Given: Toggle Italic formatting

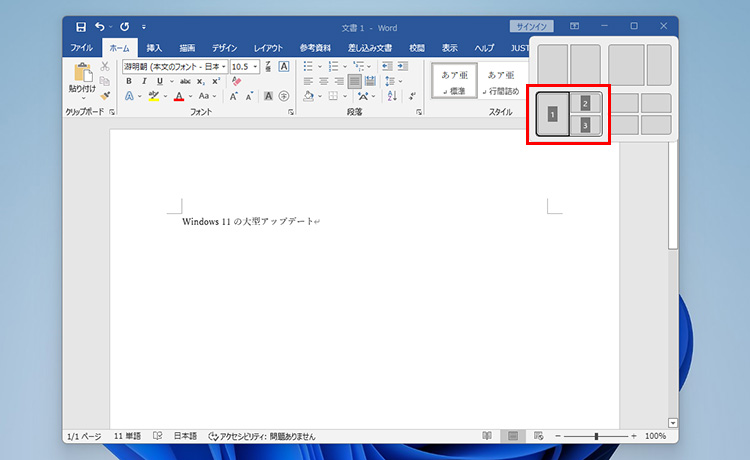Looking at the screenshot, I should [143, 81].
